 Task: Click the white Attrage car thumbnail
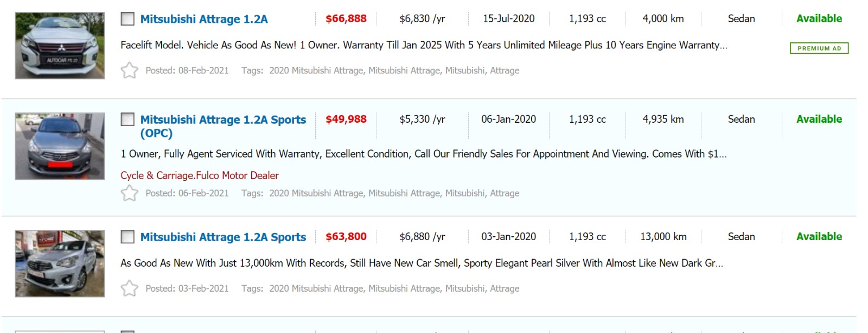click(x=60, y=46)
